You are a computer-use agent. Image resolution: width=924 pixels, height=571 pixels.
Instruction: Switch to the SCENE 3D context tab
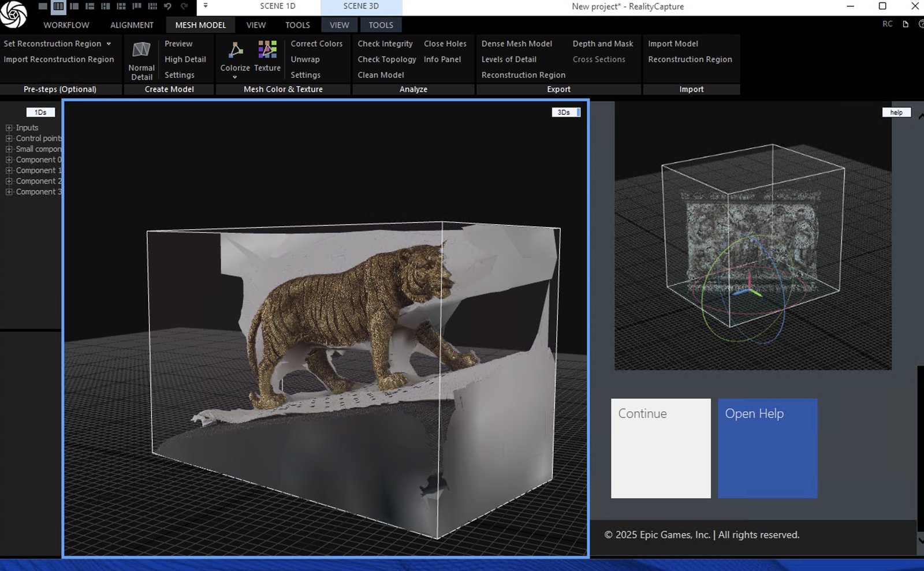[x=361, y=6]
